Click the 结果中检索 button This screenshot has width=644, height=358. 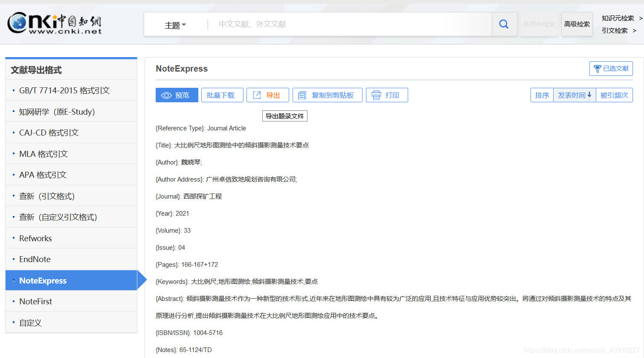pyautogui.click(x=539, y=24)
